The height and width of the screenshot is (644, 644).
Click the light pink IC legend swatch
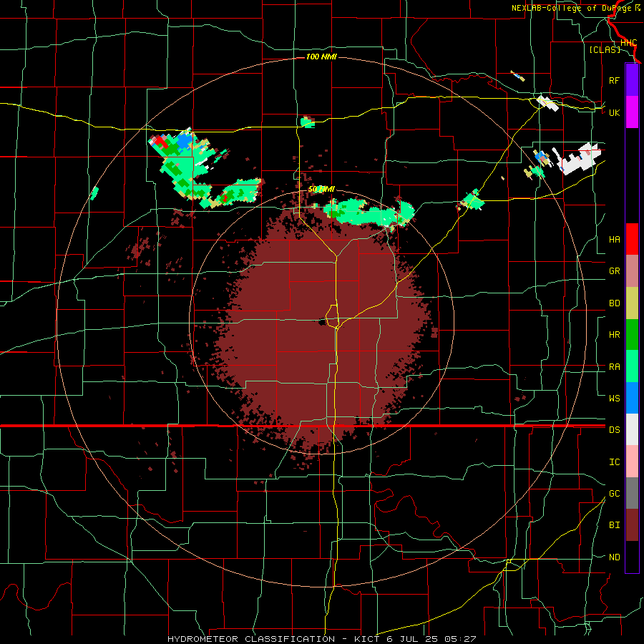(x=632, y=462)
